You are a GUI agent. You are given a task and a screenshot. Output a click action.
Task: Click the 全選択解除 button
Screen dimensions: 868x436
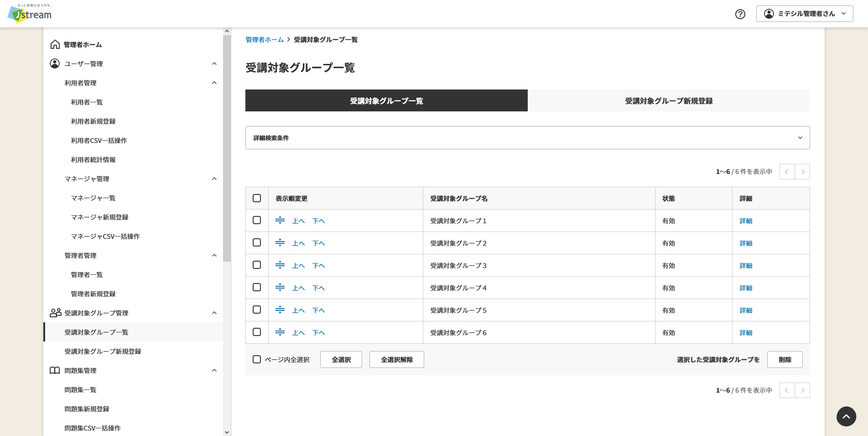click(397, 359)
